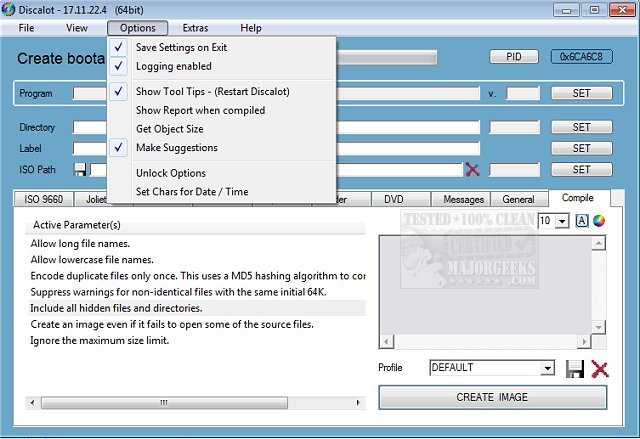Close the Options menu header
Screen dimensions: 640x439
click(x=138, y=28)
